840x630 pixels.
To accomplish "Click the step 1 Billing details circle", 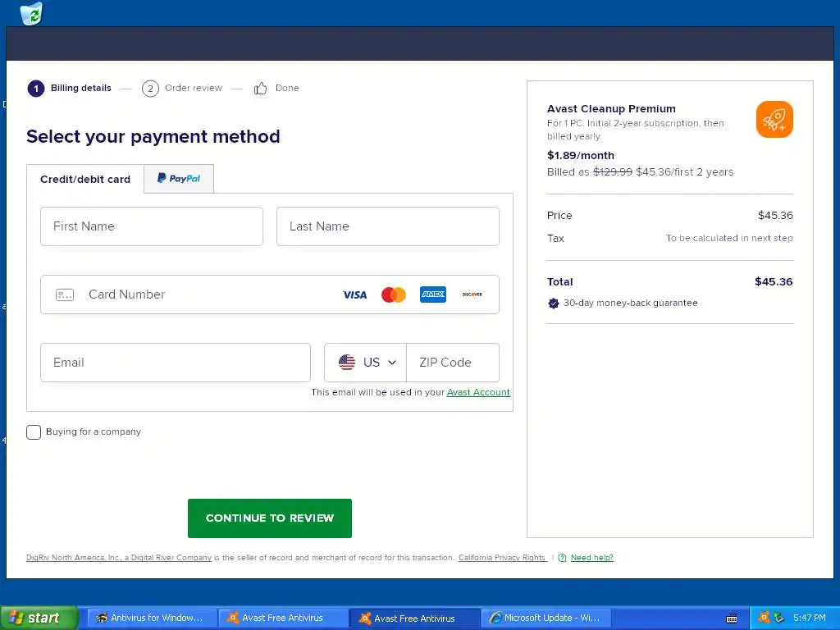I will 36,89.
